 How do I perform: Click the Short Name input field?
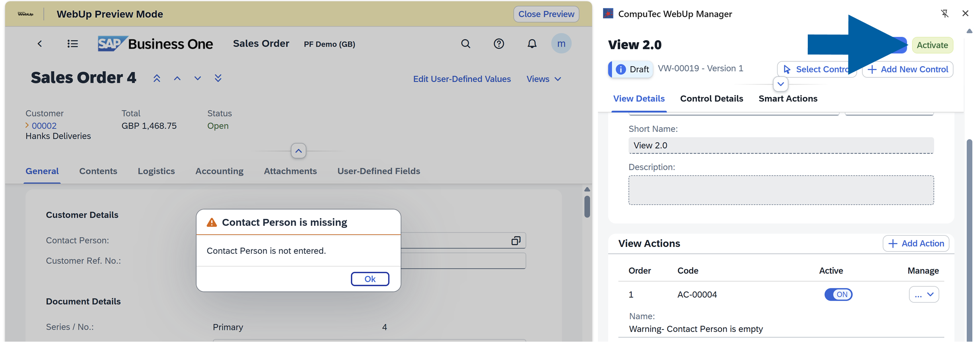pyautogui.click(x=781, y=146)
